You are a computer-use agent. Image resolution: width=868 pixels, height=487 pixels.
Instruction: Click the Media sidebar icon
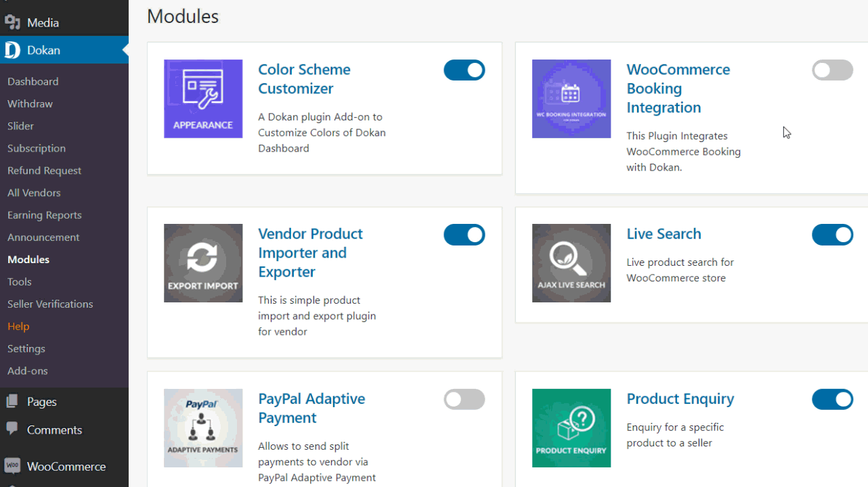[12, 22]
